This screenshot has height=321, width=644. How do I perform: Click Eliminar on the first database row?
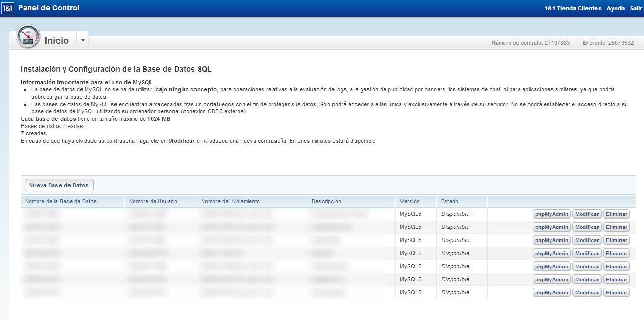click(x=616, y=214)
